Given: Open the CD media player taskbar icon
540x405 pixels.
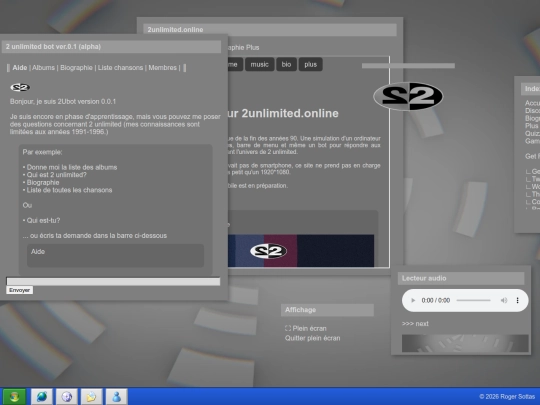Looking at the screenshot, I should [x=67, y=397].
